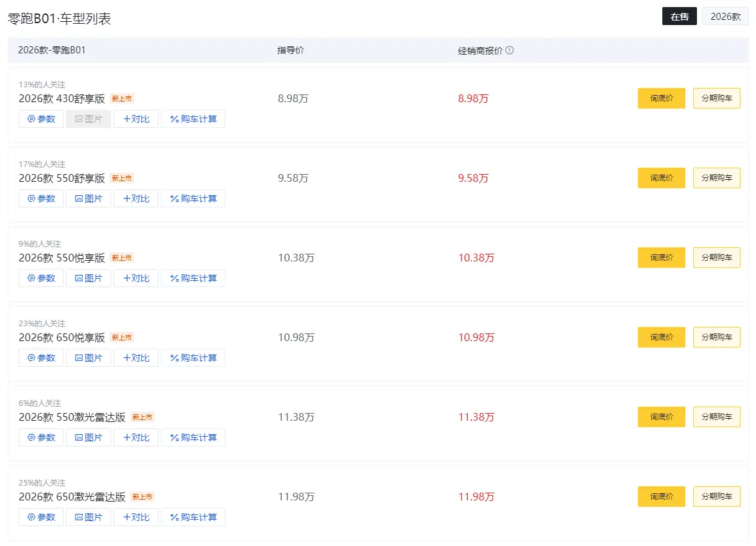The width and height of the screenshot is (756, 546).
Task: Click 询底价 for 2026款 650悦享版
Action: pyautogui.click(x=661, y=337)
